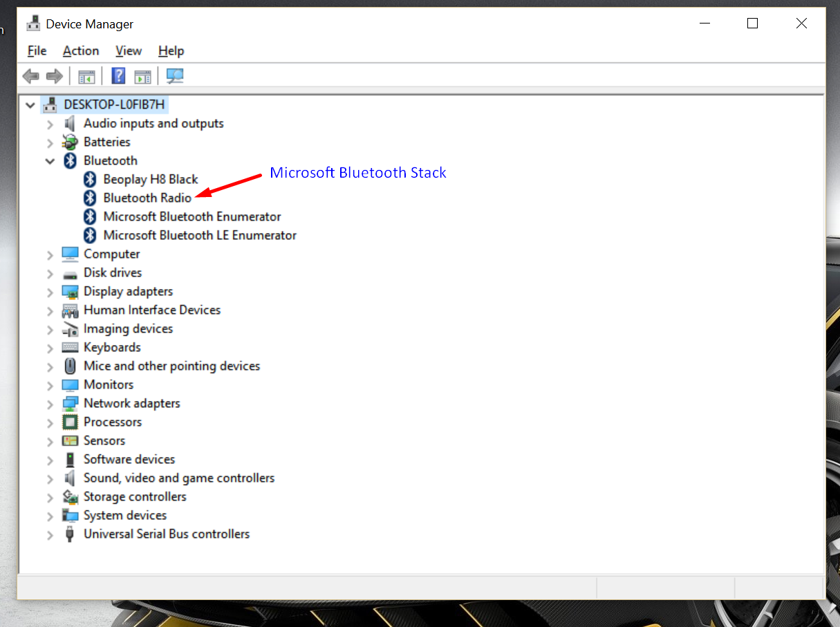
Task: Click the Imaging devices camera icon
Action: 70,329
